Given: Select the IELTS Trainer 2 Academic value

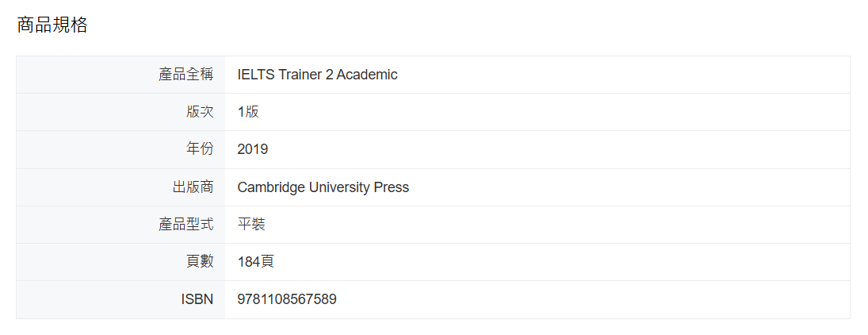Looking at the screenshot, I should tap(317, 75).
